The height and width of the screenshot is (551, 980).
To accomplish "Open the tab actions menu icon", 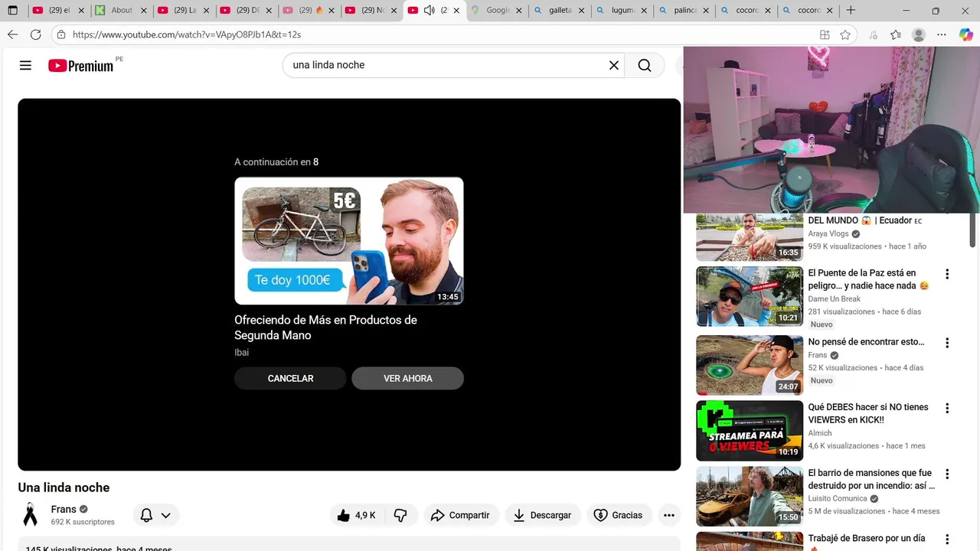I will click(12, 11).
